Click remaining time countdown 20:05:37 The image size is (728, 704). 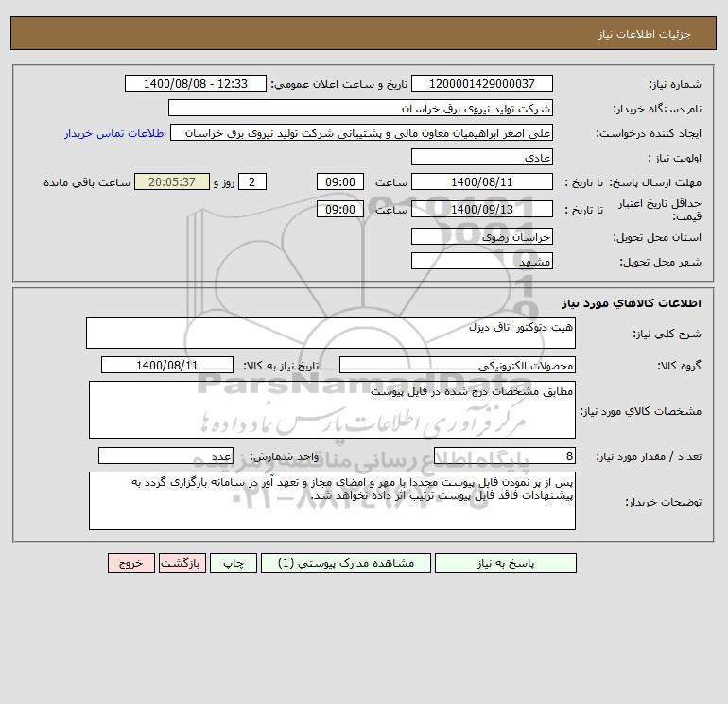[172, 182]
